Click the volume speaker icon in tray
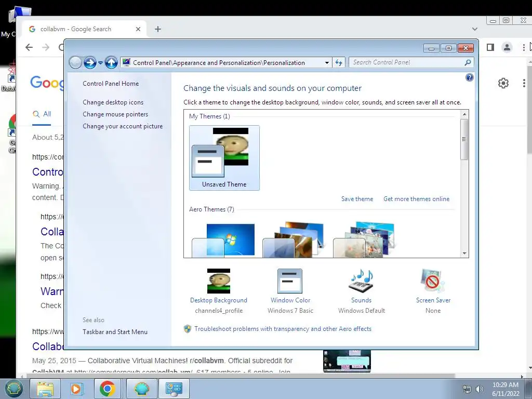 [479, 389]
